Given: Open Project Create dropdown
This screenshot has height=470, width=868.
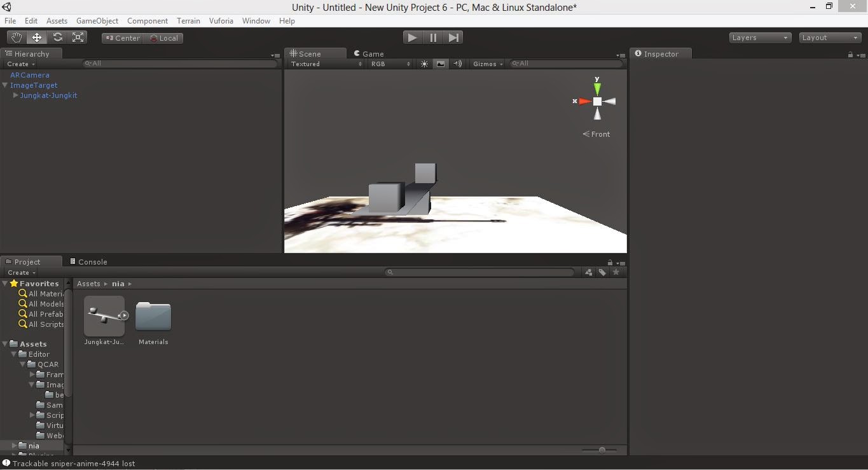Looking at the screenshot, I should pyautogui.click(x=21, y=272).
